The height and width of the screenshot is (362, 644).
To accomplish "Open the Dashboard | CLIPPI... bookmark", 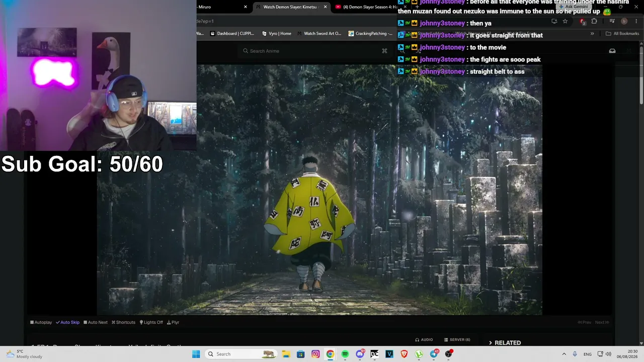I will pos(232,34).
